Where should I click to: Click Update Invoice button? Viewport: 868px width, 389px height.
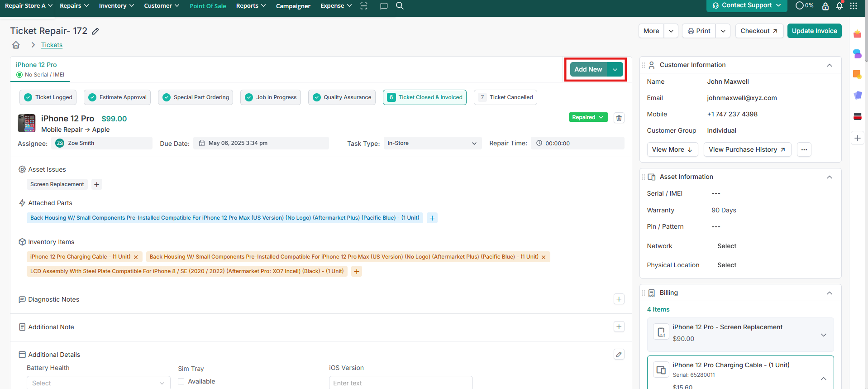pyautogui.click(x=815, y=31)
